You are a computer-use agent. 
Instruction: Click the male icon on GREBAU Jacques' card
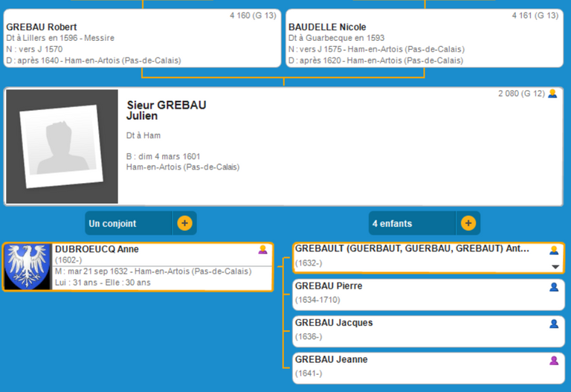coord(553,324)
